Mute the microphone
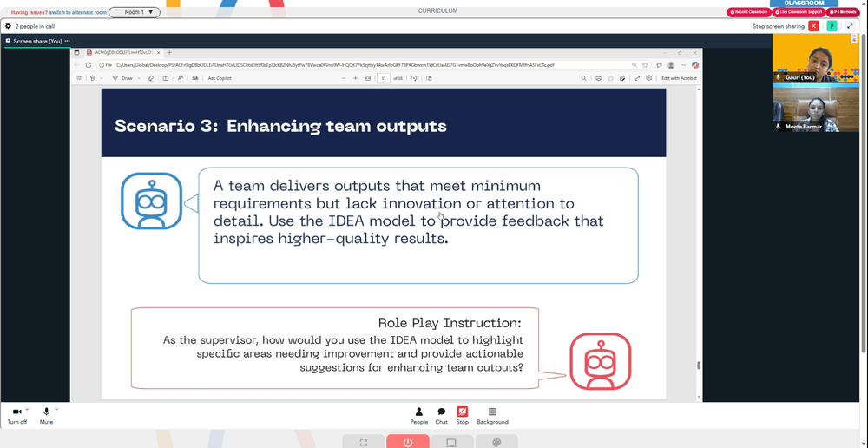This screenshot has width=868, height=448. (47, 415)
